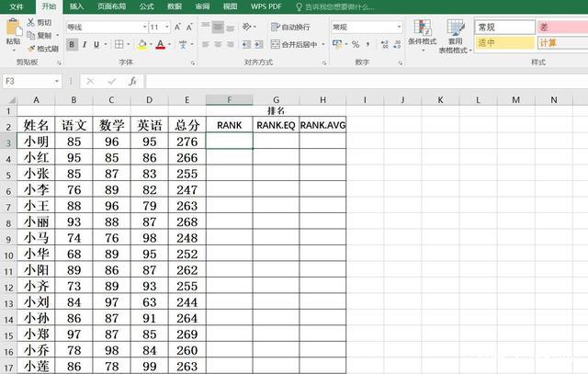Decrease decimal places icon
Screen dimensions: 588x374
click(397, 44)
